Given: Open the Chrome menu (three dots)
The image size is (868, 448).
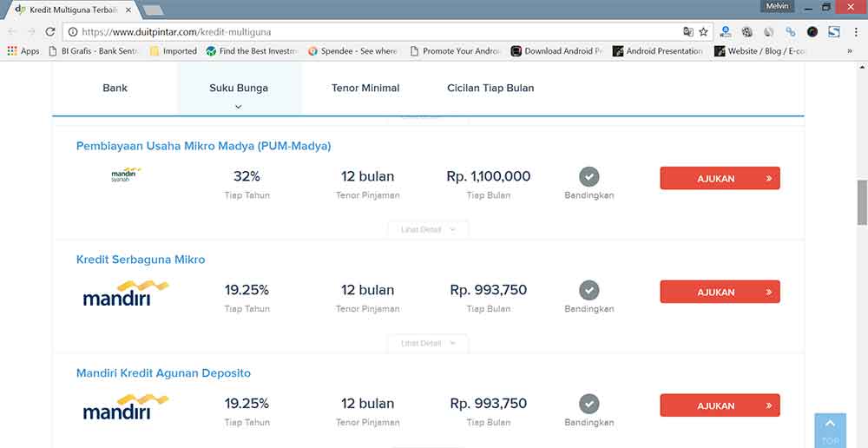Looking at the screenshot, I should click(x=855, y=32).
